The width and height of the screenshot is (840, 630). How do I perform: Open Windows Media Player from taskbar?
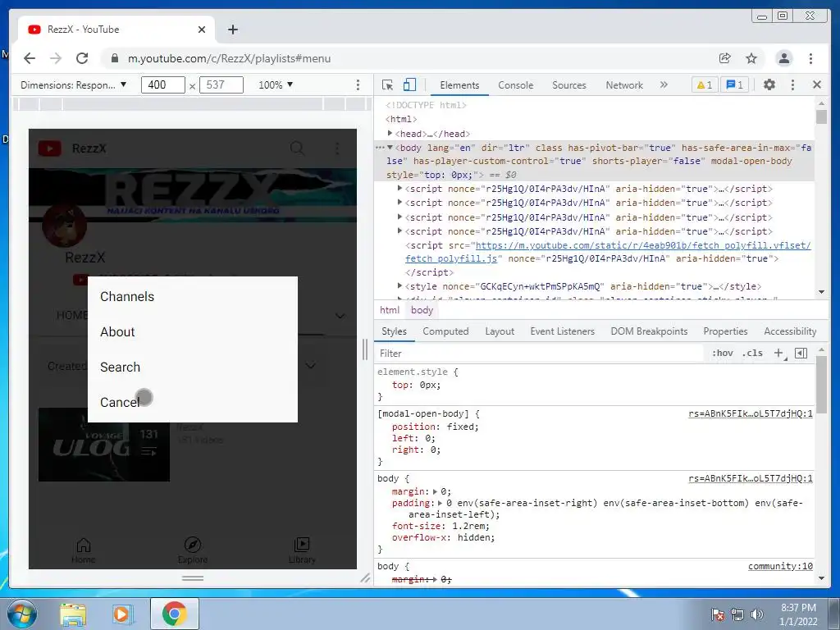(x=123, y=614)
